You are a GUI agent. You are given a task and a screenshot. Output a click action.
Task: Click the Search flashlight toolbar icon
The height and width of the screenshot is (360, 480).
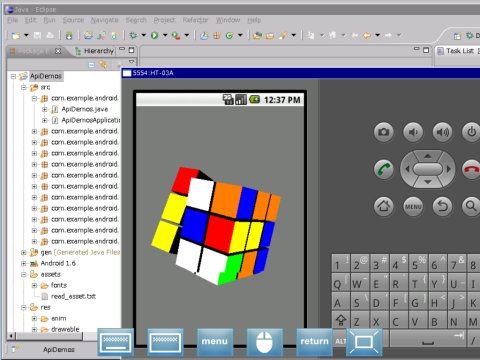pos(283,35)
